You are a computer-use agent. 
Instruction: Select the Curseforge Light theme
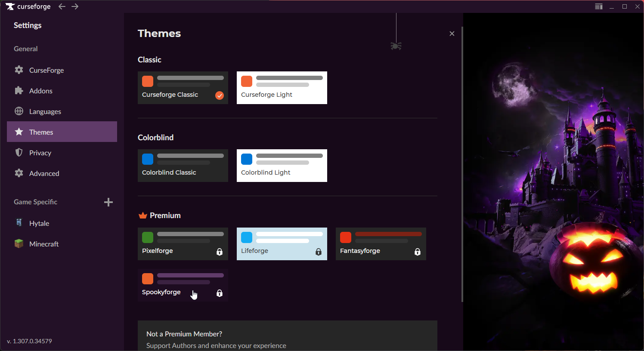(282, 88)
